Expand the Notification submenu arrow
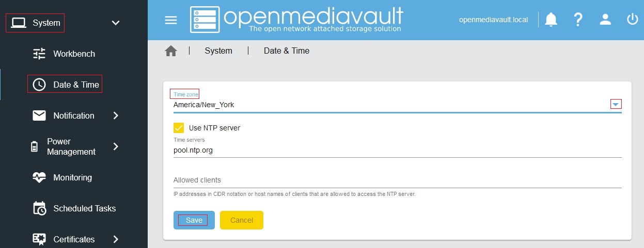 (116, 115)
